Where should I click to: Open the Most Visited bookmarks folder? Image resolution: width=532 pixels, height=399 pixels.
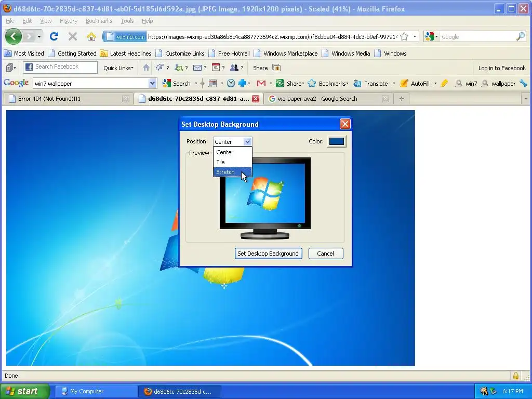click(24, 54)
